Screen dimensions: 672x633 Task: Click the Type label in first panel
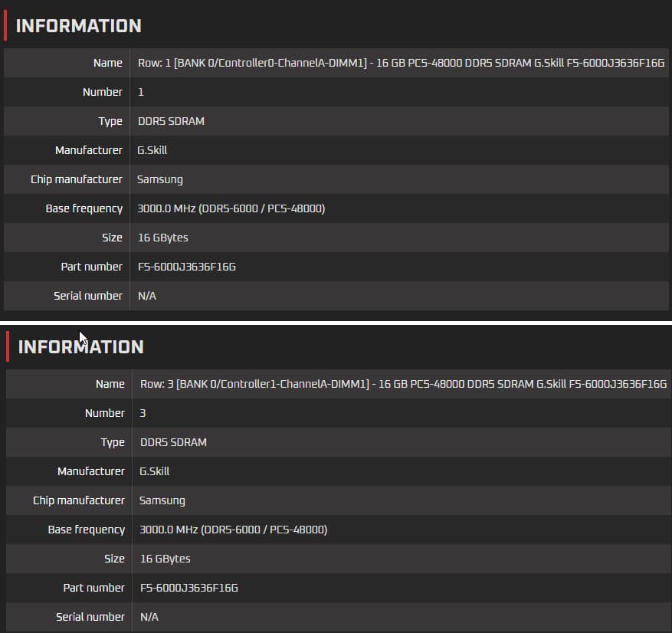click(x=110, y=121)
